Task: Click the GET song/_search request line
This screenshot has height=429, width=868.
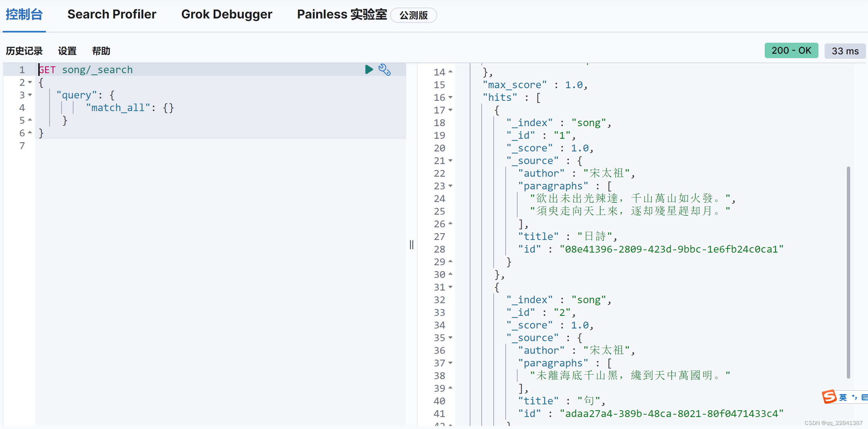Action: pyautogui.click(x=85, y=70)
